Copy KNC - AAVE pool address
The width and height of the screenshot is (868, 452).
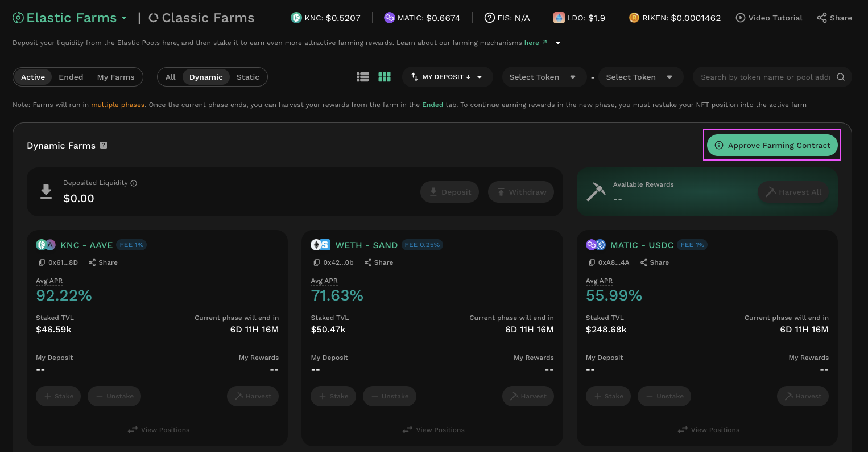(42, 262)
